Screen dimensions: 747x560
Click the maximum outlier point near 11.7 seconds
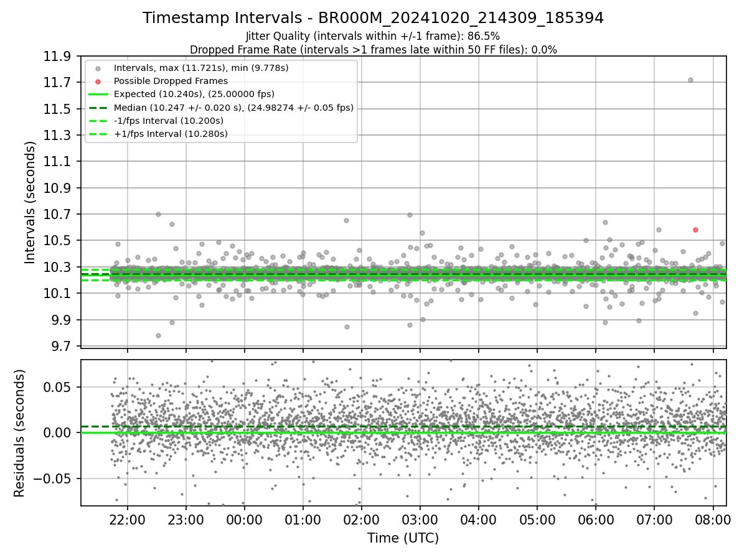[x=690, y=80]
